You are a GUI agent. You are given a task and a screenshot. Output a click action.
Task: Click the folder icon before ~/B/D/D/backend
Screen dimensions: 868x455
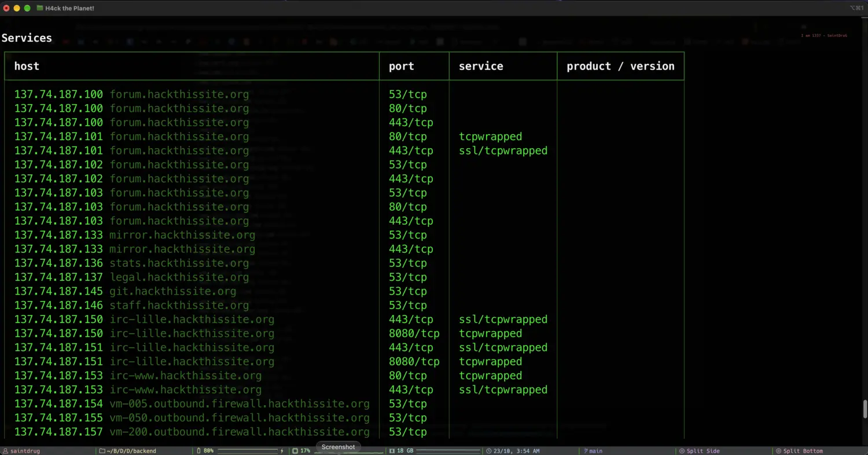tap(102, 451)
